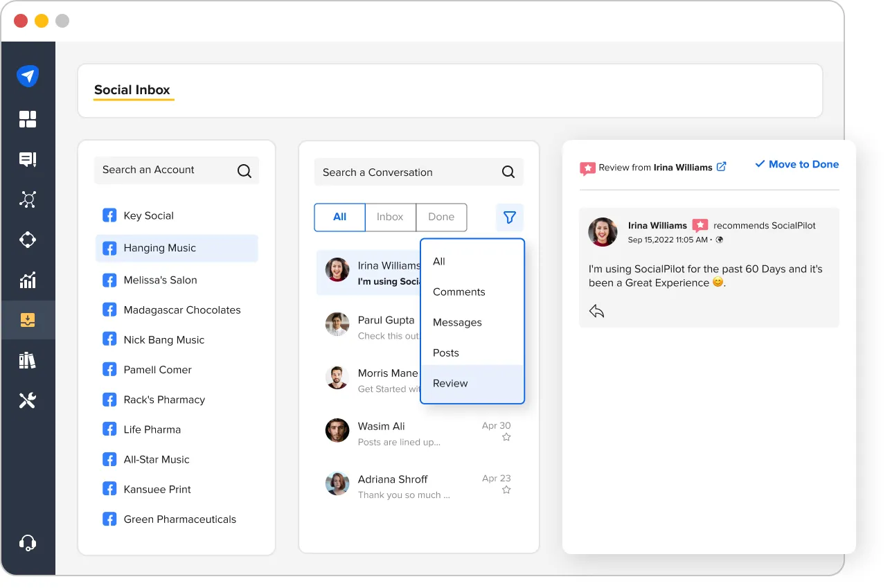
Task: Open the external link icon beside Irina Williams
Action: [x=721, y=166]
